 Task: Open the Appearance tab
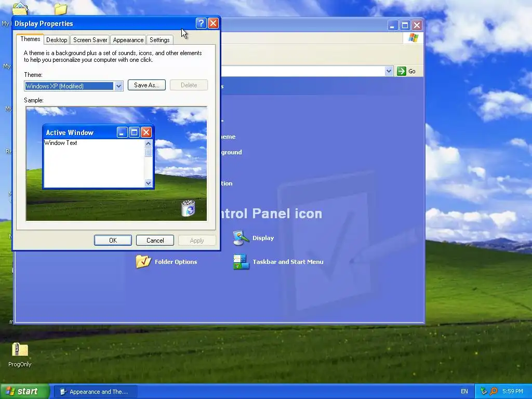pyautogui.click(x=128, y=39)
